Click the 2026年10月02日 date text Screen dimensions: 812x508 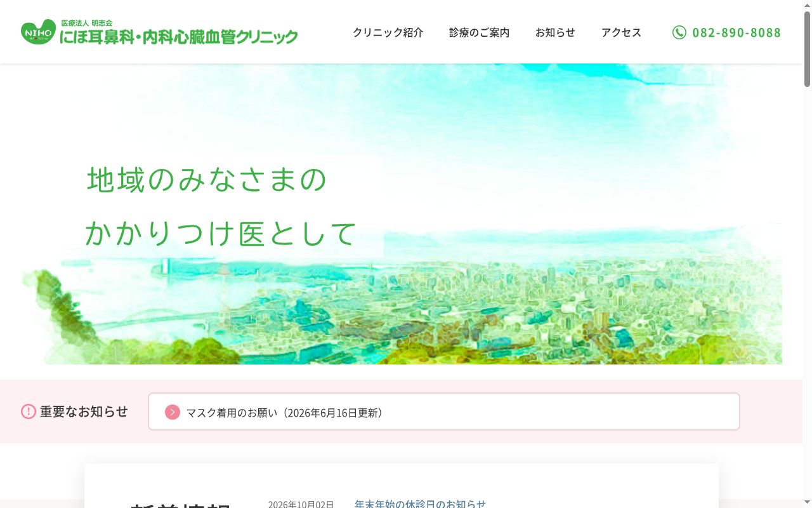(301, 504)
